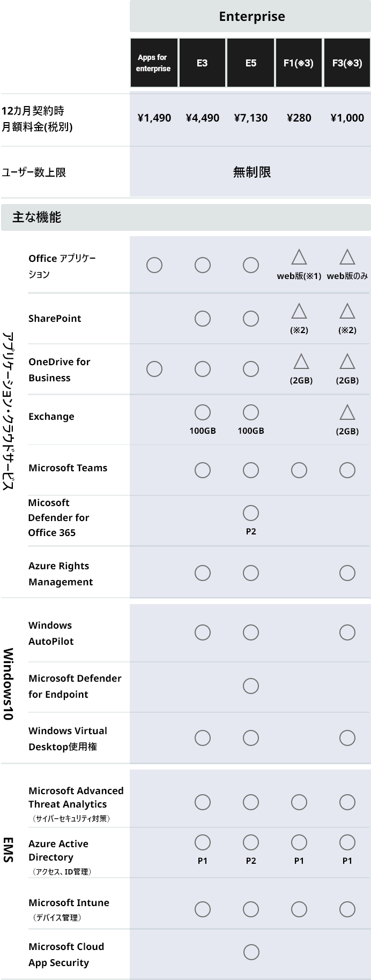Choose the F3(※3) plan header
This screenshot has width=371, height=980.
click(x=347, y=63)
